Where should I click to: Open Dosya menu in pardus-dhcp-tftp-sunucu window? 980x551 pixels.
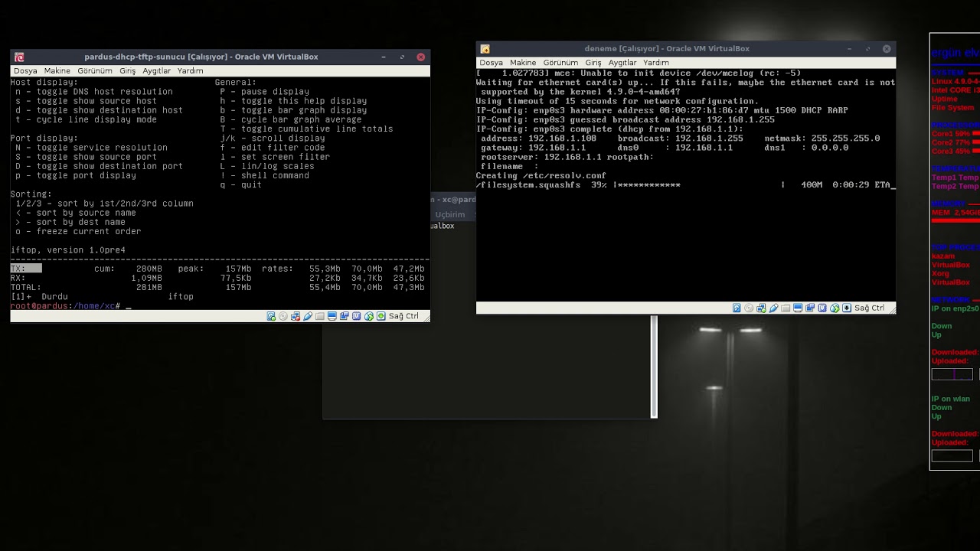pos(25,70)
